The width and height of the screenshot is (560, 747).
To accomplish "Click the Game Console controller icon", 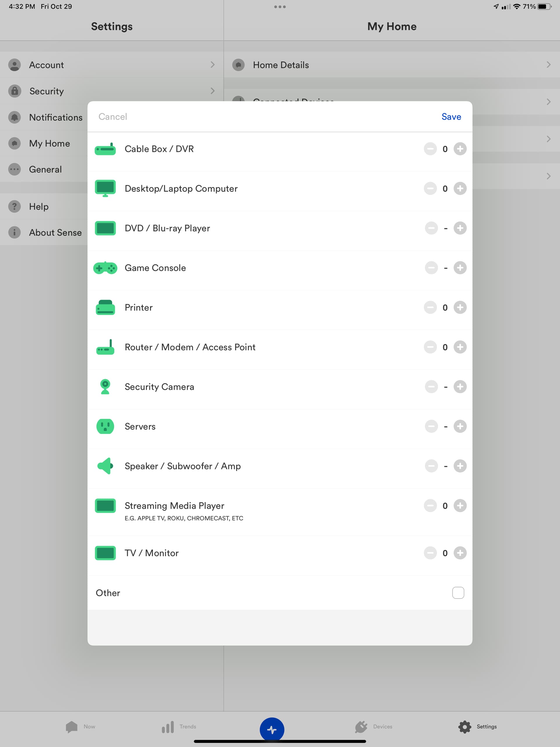I will (105, 268).
